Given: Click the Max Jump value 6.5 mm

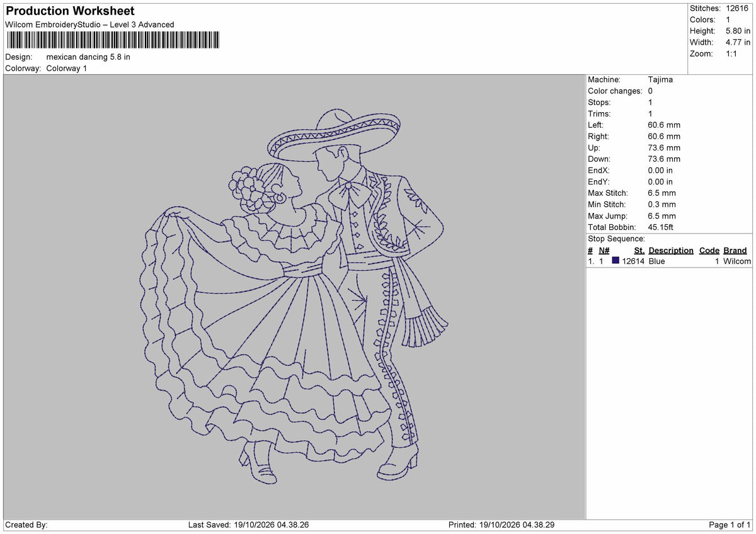Looking at the screenshot, I should pos(661,216).
